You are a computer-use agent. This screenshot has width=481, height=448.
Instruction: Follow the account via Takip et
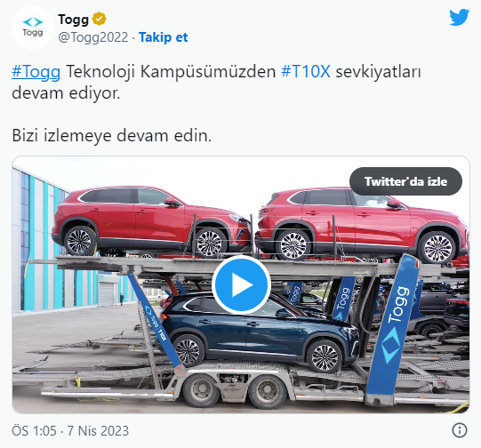pos(164,37)
